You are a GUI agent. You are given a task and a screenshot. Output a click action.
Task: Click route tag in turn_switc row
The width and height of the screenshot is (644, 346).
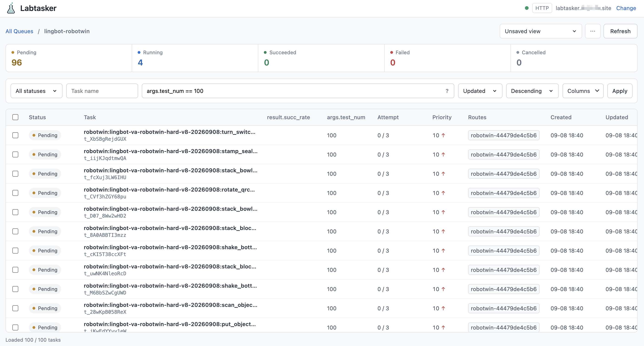pos(504,135)
